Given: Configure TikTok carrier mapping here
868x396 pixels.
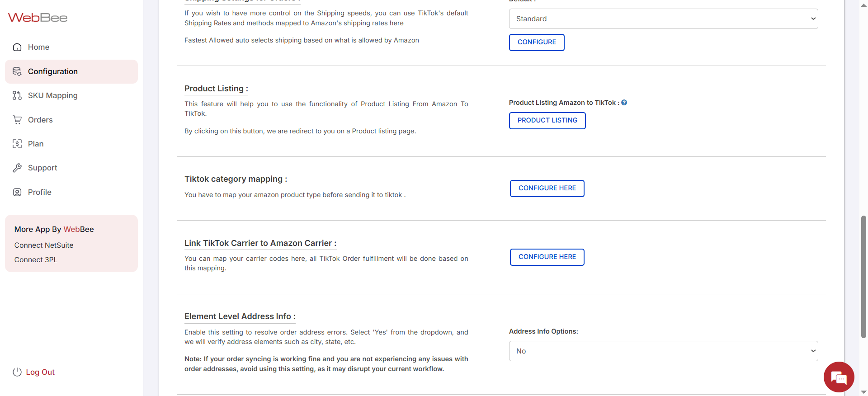Looking at the screenshot, I should [x=547, y=257].
